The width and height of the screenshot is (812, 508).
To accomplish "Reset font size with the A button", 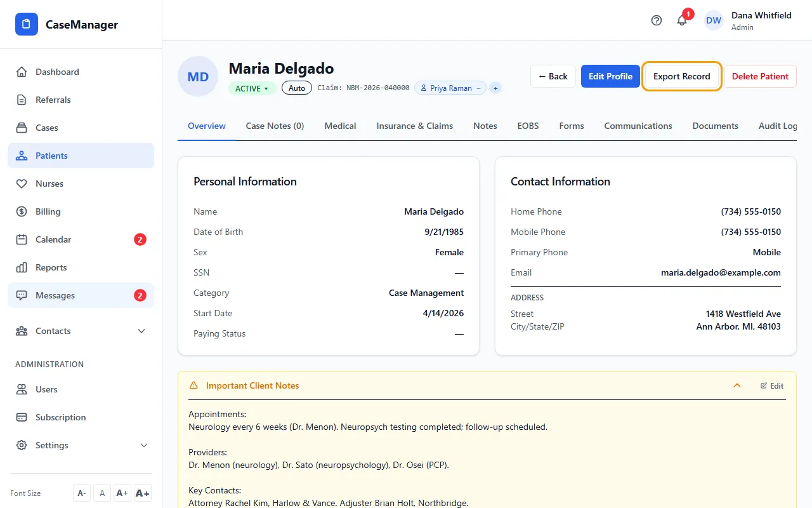I will point(101,493).
